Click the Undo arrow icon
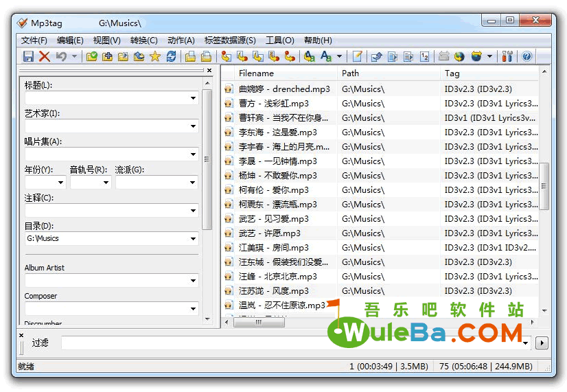The image size is (567, 392). [60, 56]
